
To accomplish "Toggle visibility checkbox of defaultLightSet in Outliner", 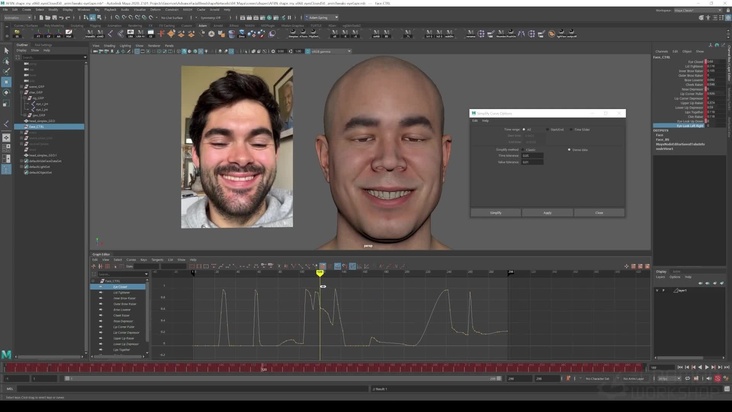I will pos(26,167).
